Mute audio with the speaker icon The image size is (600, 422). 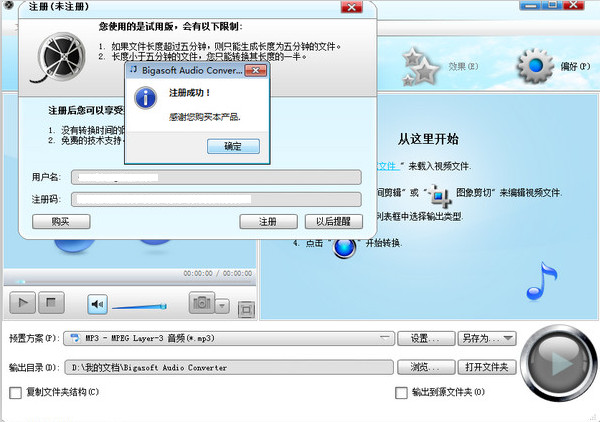coord(97,305)
